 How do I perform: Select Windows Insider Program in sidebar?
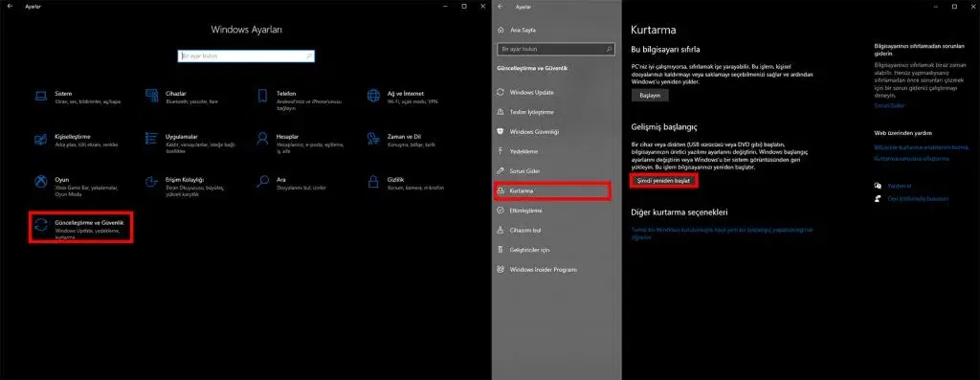click(556, 270)
